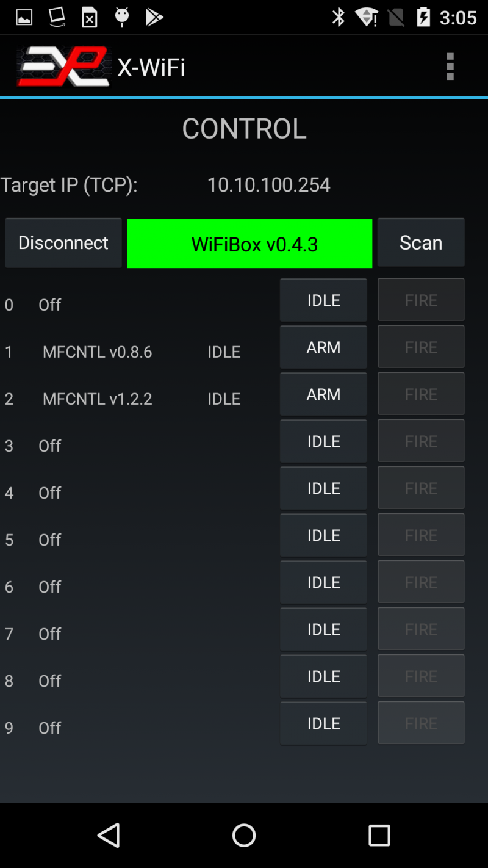Tap the Play Store notification icon
This screenshot has height=868, width=488.
[154, 17]
